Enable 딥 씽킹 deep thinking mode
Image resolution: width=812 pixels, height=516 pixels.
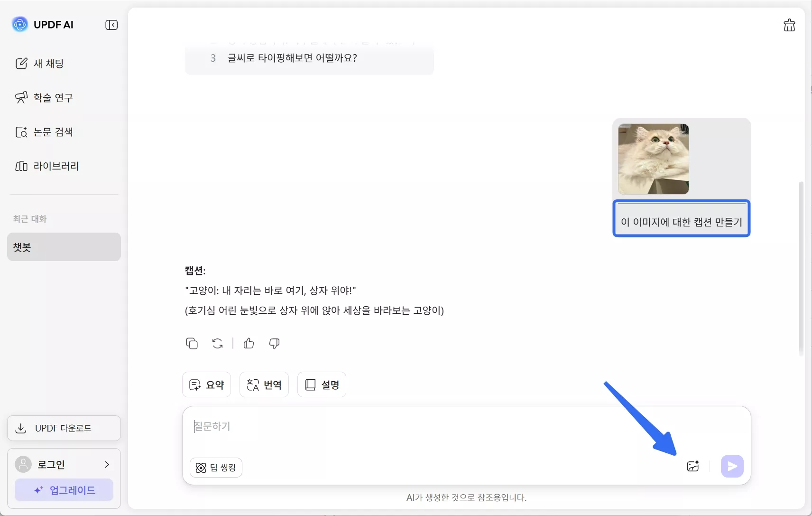(x=216, y=467)
